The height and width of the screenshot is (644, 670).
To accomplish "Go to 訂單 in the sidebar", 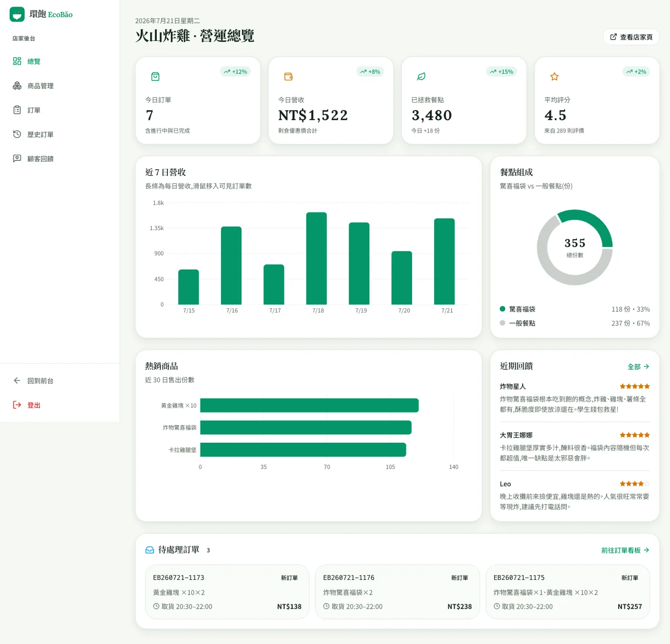I will (x=60, y=110).
